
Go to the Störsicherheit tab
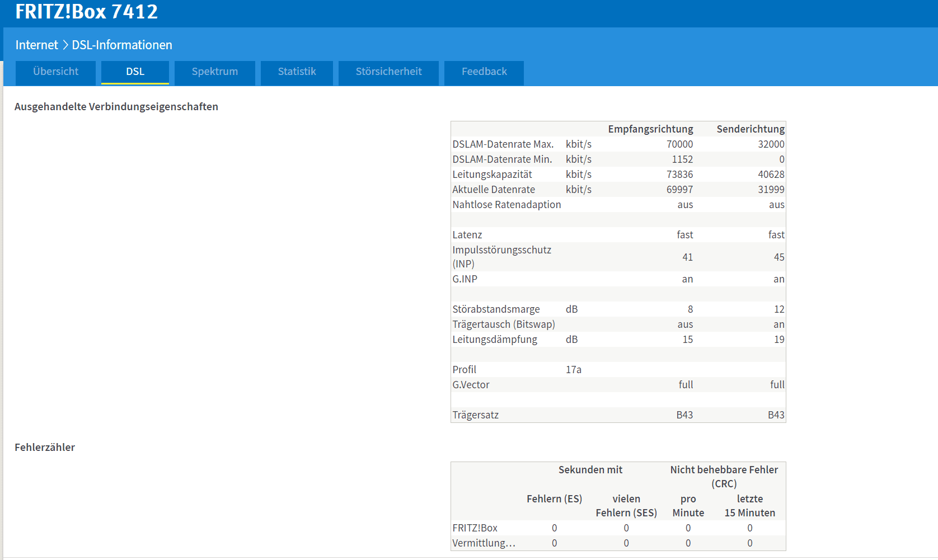pyautogui.click(x=388, y=72)
